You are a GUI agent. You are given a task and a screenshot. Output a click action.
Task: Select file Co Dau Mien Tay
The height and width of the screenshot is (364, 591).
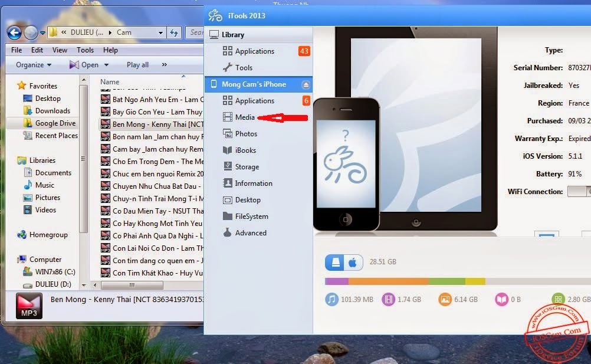click(x=152, y=211)
